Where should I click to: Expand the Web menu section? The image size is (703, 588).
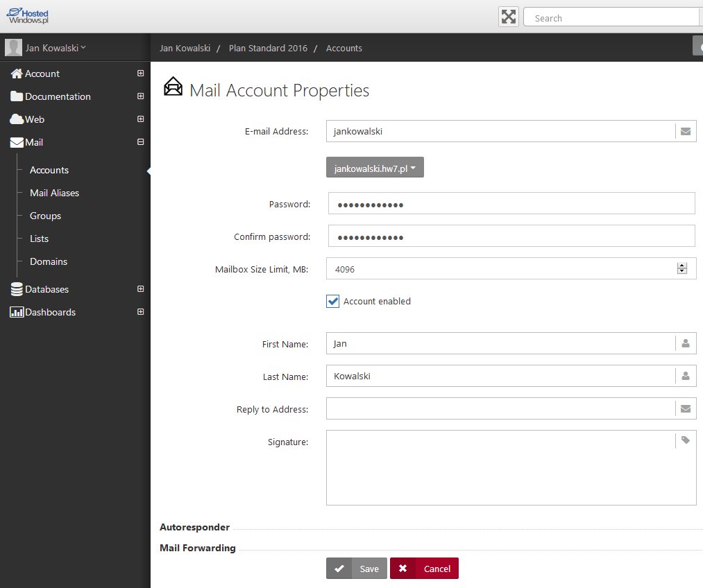tap(140, 119)
